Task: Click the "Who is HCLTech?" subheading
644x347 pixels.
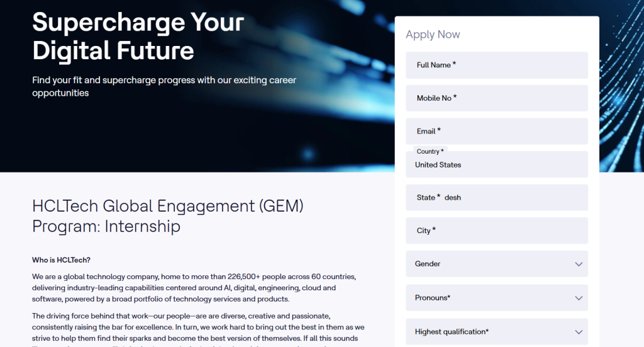Action: pyautogui.click(x=62, y=260)
